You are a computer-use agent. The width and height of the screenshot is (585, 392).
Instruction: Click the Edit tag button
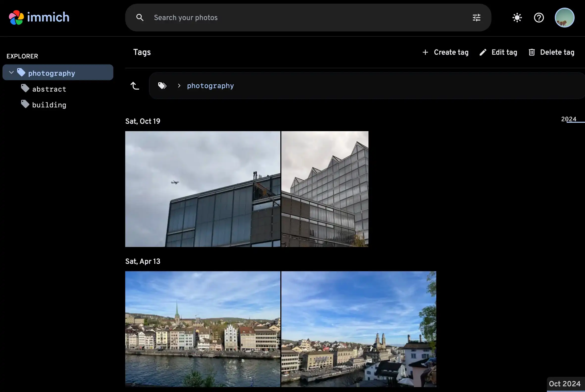tap(498, 52)
